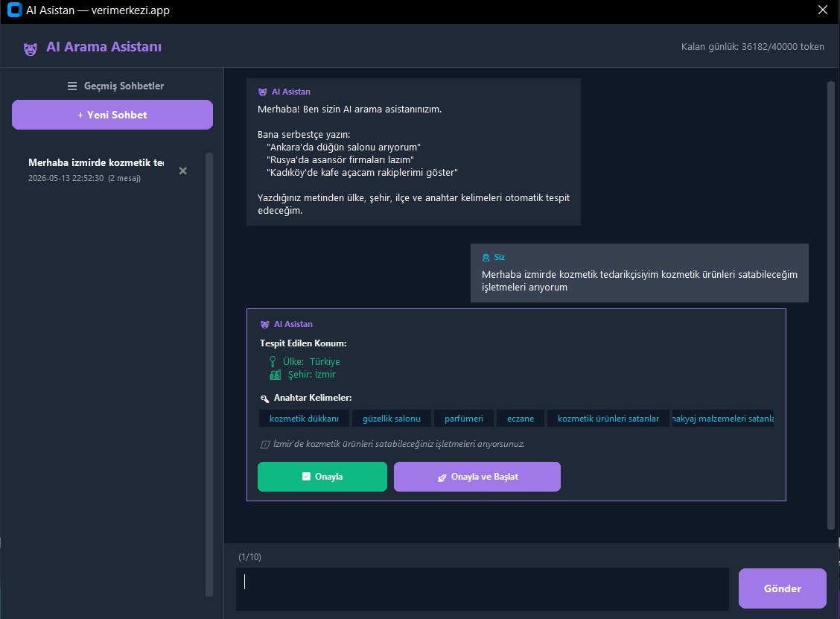
Task: Select the güzellik salonu keyword tag
Action: tap(392, 419)
